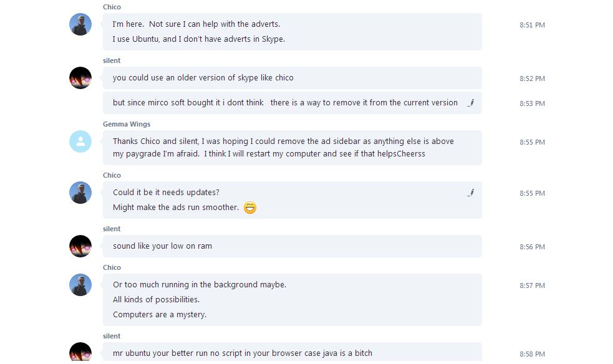Viewport: 613px width, 364px height.
Task: Click the "Chico" name above "I'm here" message
Action: [112, 7]
